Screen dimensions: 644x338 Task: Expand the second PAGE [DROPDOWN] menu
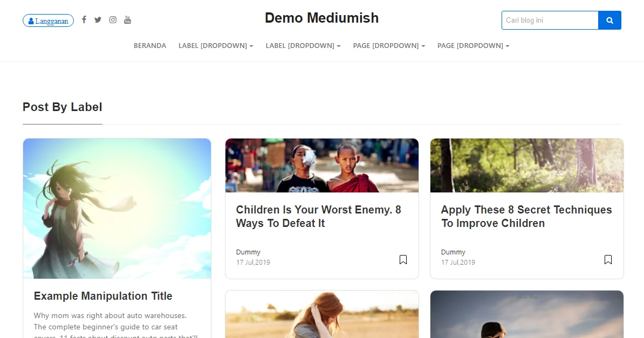[473, 46]
